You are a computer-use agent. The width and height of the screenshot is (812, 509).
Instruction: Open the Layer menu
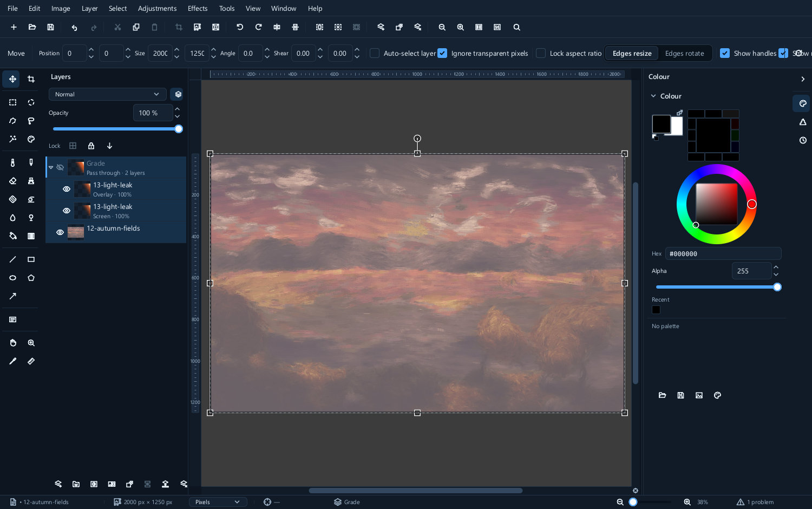[89, 8]
